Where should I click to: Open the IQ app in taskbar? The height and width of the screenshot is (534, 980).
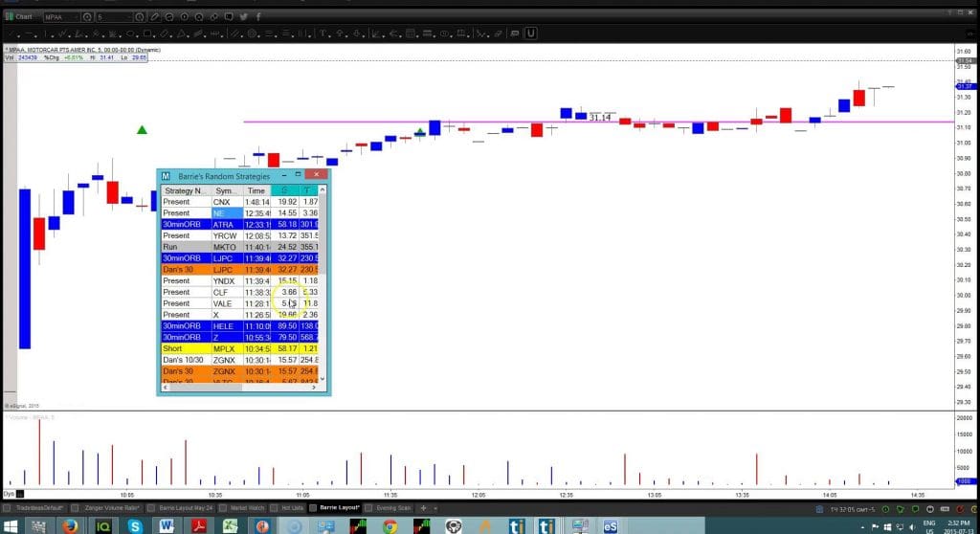(102, 526)
